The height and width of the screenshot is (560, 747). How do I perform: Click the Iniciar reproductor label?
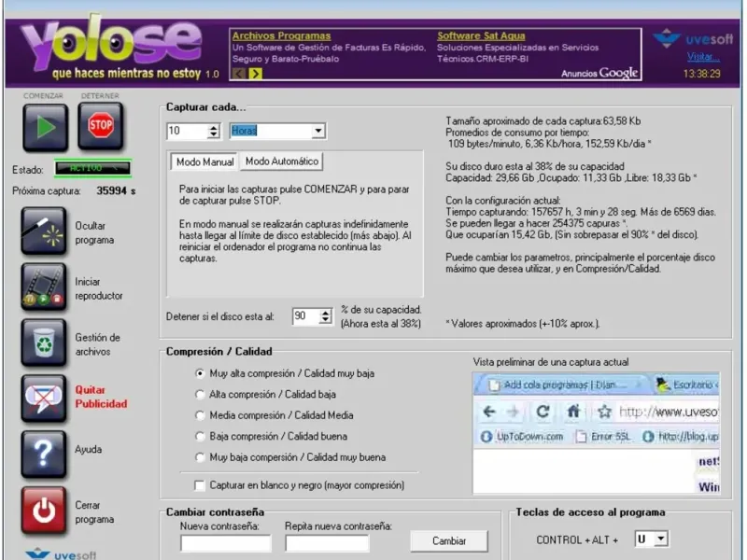click(x=99, y=288)
